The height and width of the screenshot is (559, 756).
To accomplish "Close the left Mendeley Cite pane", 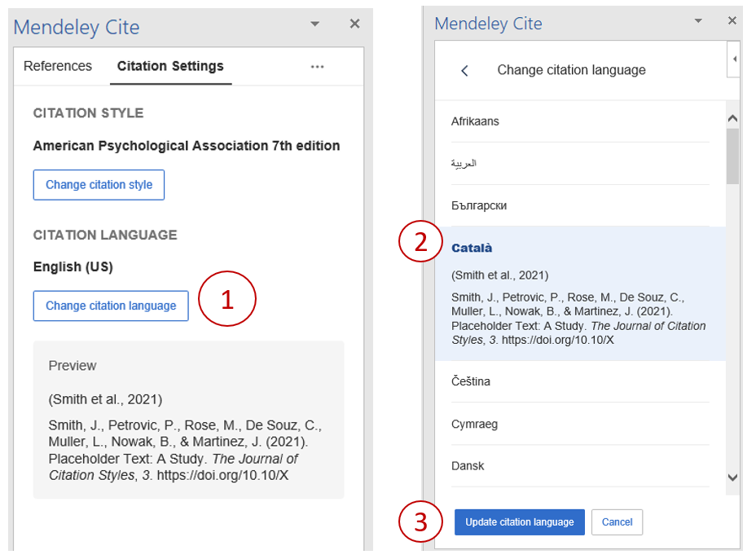I will 355,24.
